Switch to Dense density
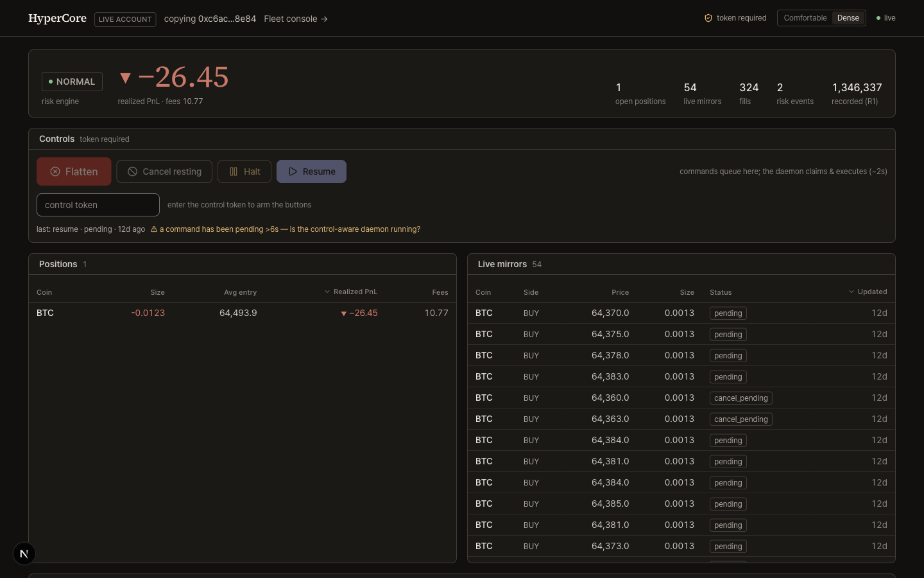 [x=848, y=18]
